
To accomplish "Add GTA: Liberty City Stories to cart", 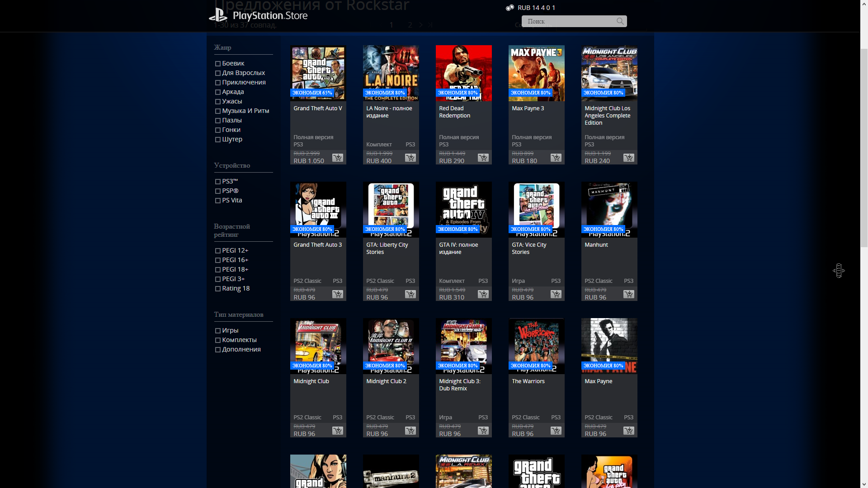I will click(410, 294).
